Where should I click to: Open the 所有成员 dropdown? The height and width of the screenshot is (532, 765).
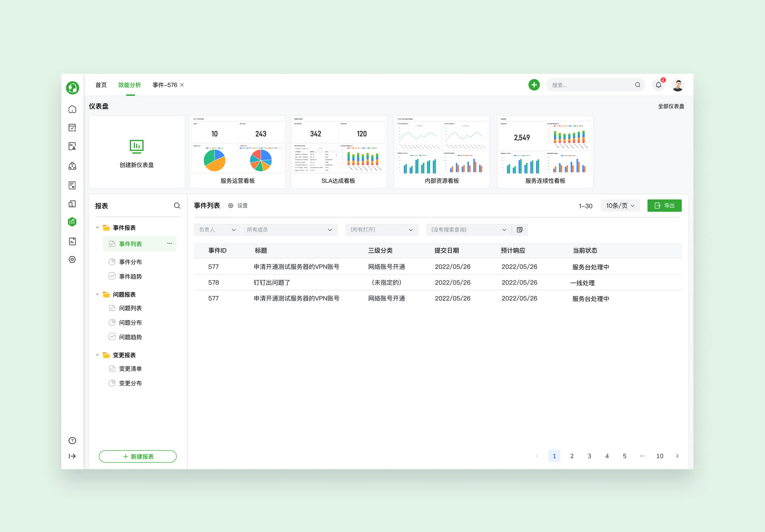click(x=289, y=229)
